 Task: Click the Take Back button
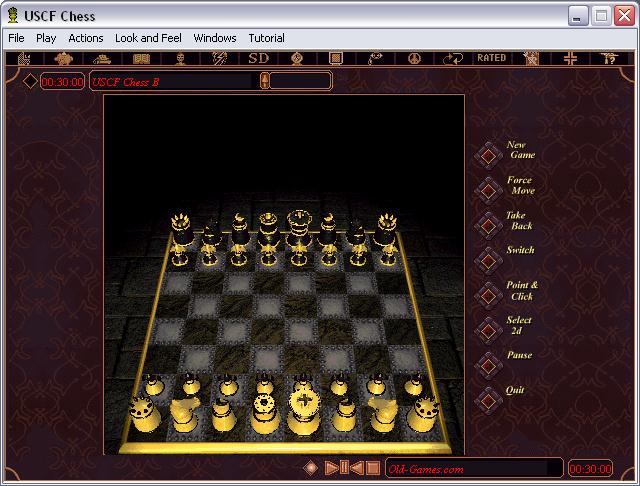click(489, 225)
